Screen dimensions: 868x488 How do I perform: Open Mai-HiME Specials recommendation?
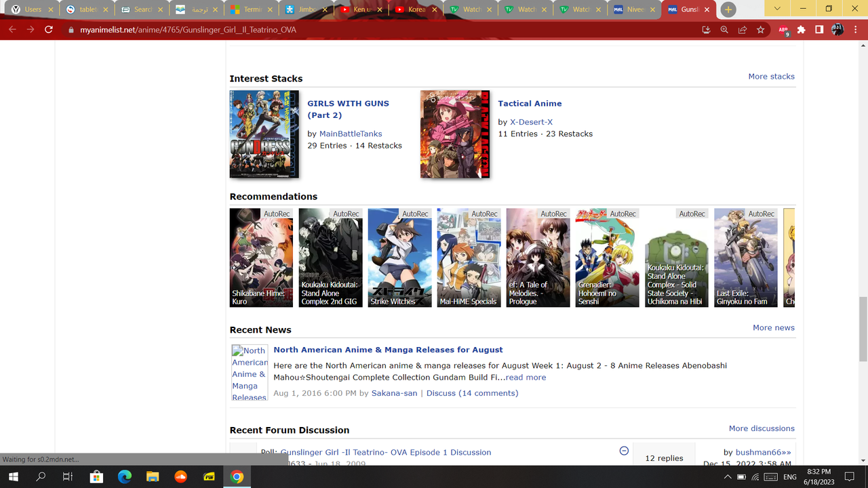469,258
